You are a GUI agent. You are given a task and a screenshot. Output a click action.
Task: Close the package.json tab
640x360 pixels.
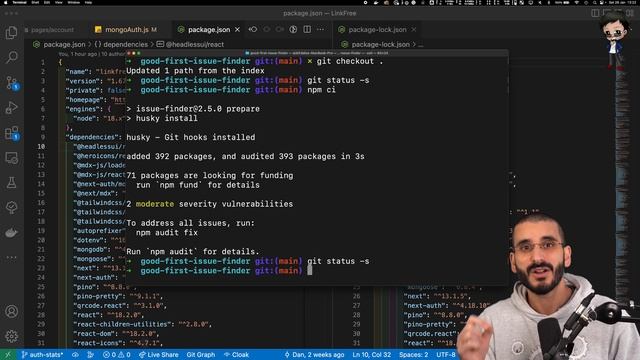(238, 29)
